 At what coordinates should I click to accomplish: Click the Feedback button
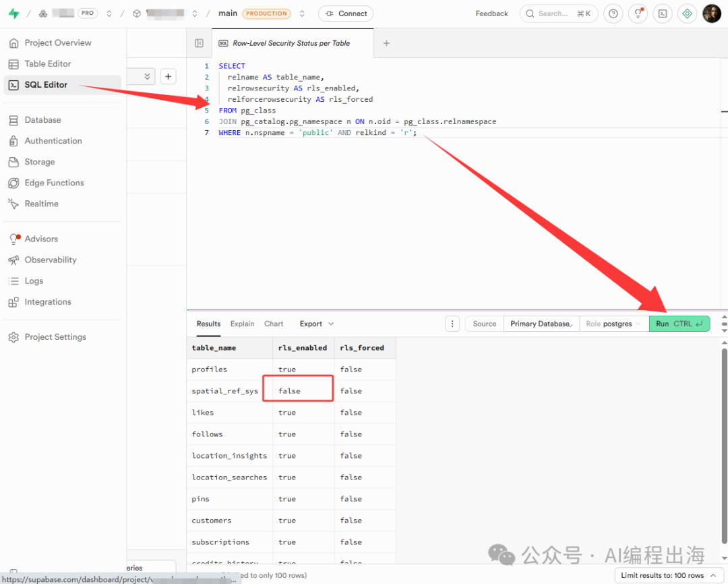point(491,13)
